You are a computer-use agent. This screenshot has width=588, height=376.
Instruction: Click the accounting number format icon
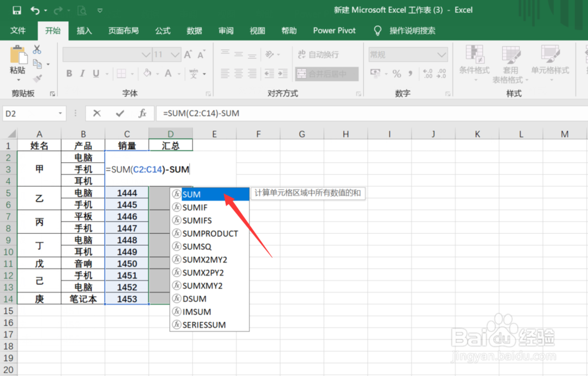pos(375,73)
